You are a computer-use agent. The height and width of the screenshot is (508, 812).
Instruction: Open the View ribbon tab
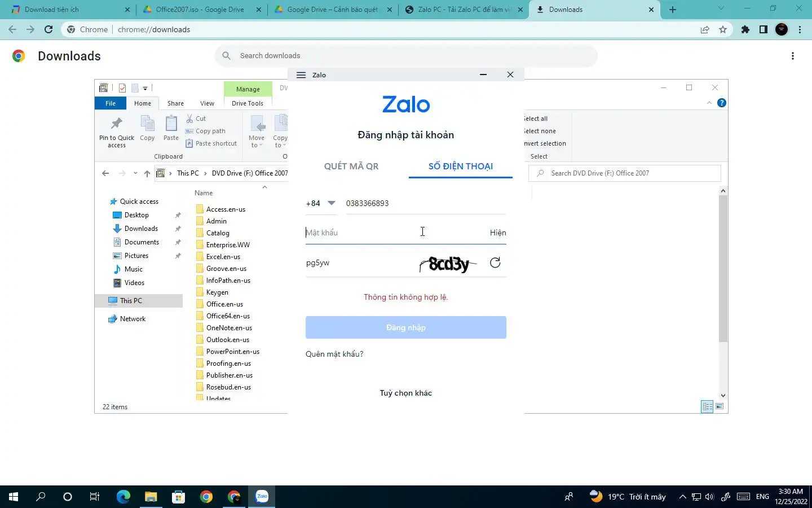207,103
